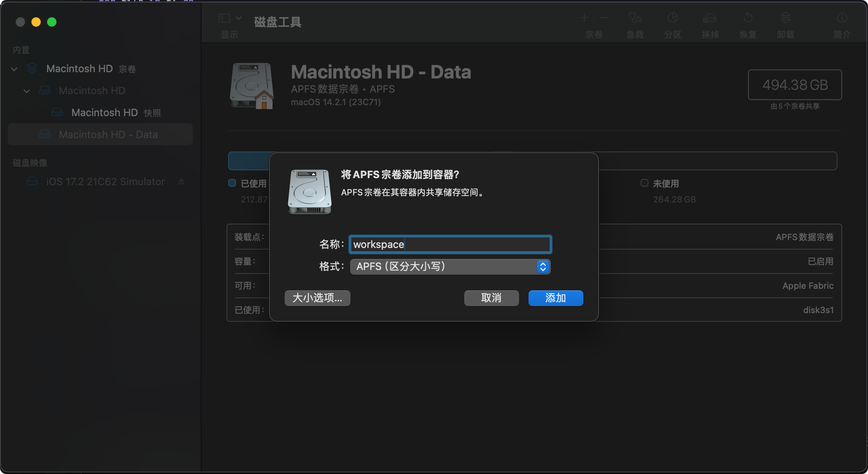Click the minus remove volume icon
The image size is (868, 474).
[x=604, y=18]
